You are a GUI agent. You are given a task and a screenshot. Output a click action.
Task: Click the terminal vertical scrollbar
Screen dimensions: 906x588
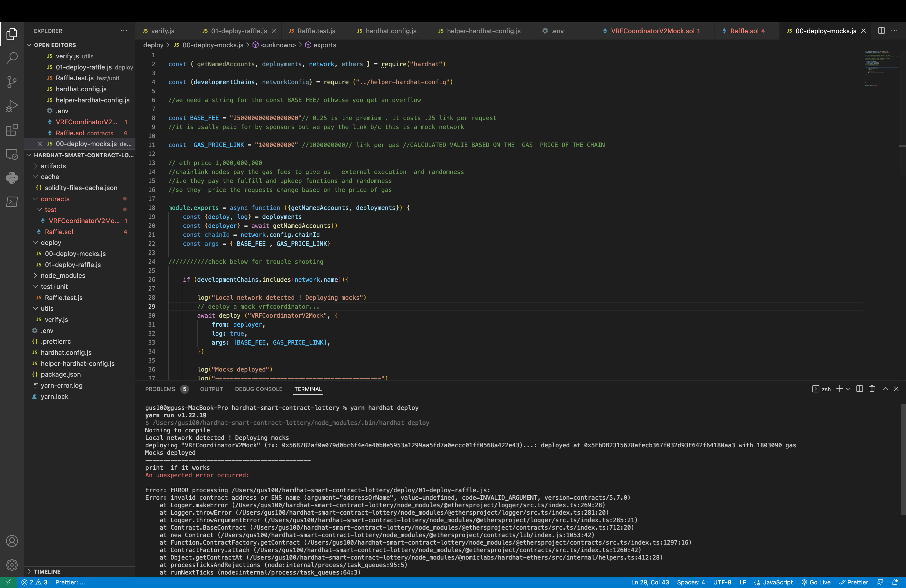[x=903, y=459]
